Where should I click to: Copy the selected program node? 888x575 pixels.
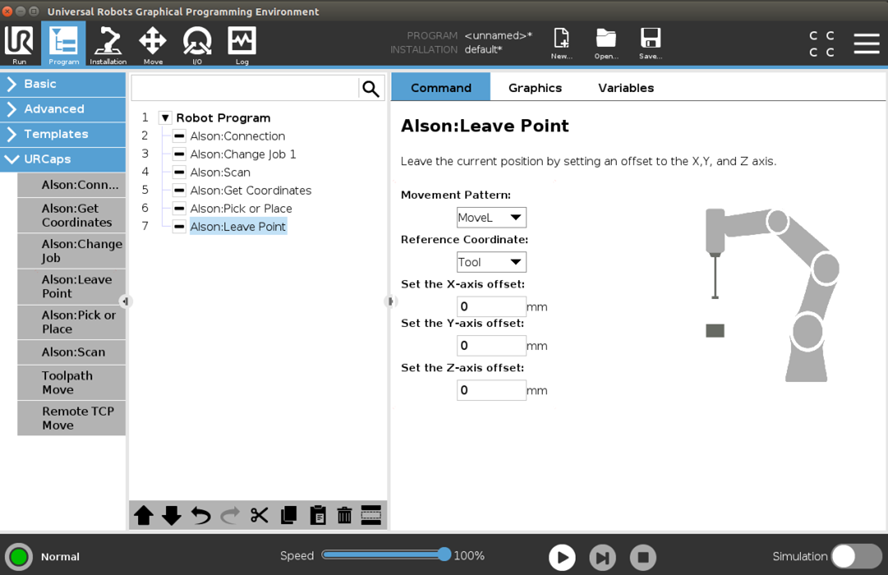tap(289, 516)
